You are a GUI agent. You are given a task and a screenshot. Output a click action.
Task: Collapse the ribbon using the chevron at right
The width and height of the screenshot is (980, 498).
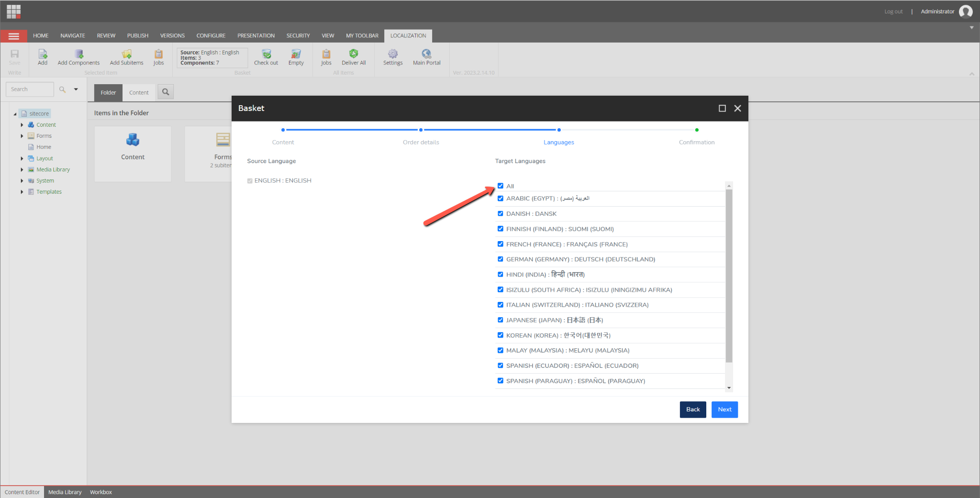click(972, 74)
